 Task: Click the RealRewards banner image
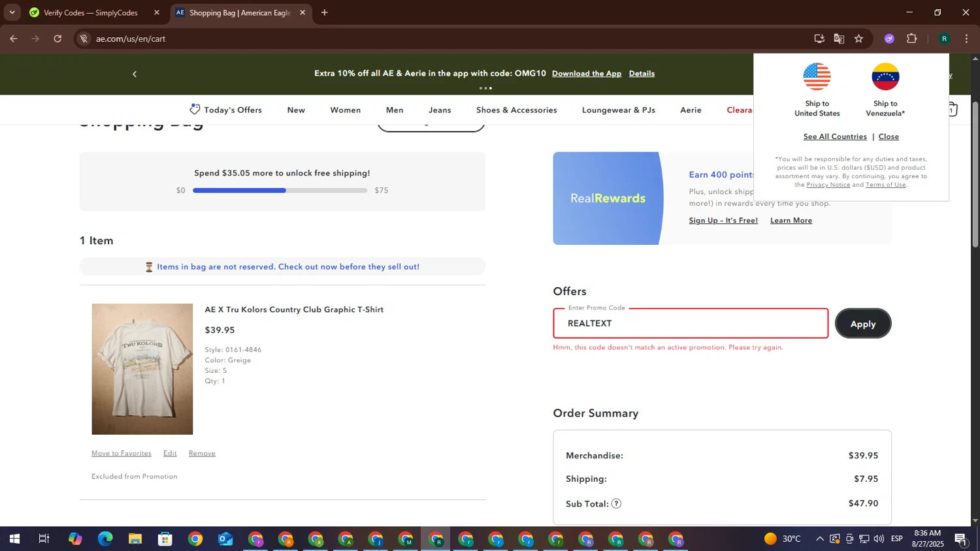pos(608,198)
